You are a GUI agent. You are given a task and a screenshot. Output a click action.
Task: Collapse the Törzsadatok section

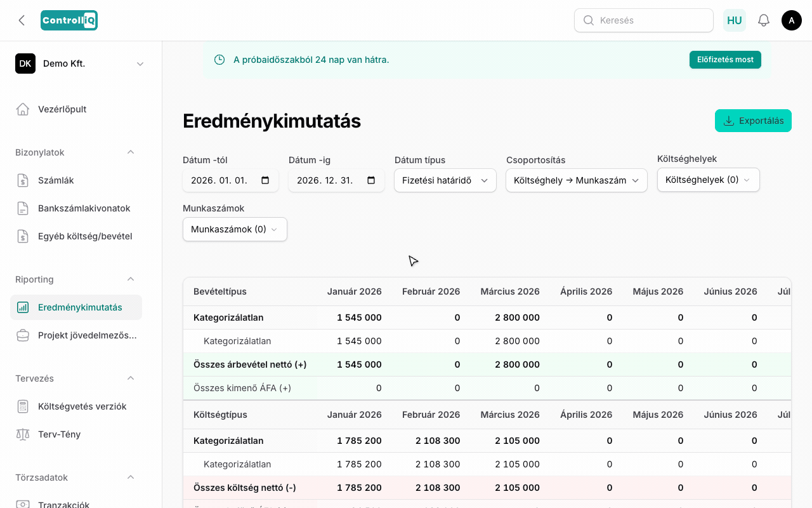tap(131, 478)
